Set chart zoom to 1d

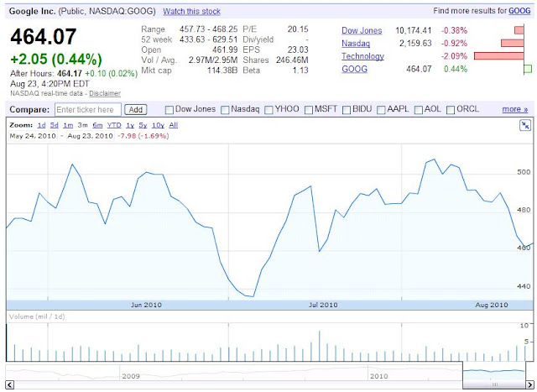click(x=41, y=125)
